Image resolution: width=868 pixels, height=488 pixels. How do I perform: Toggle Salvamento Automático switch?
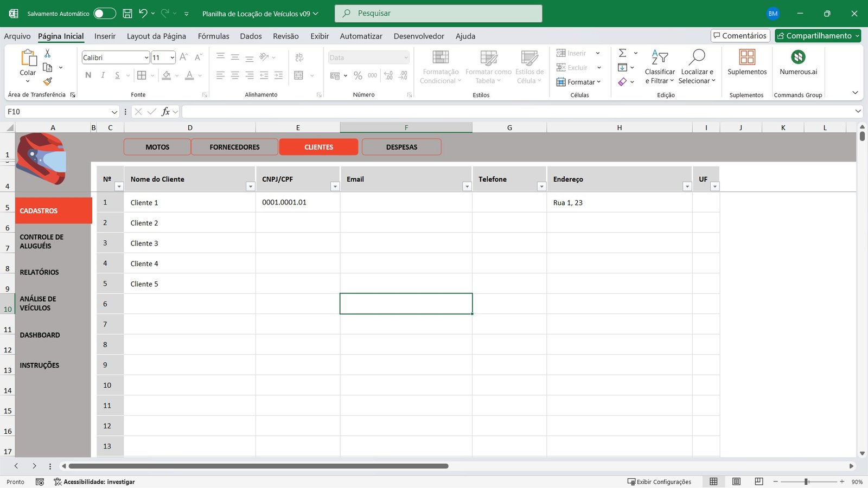pyautogui.click(x=104, y=14)
